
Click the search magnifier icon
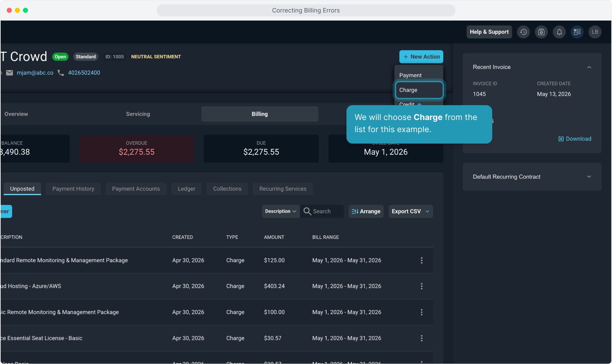(307, 211)
